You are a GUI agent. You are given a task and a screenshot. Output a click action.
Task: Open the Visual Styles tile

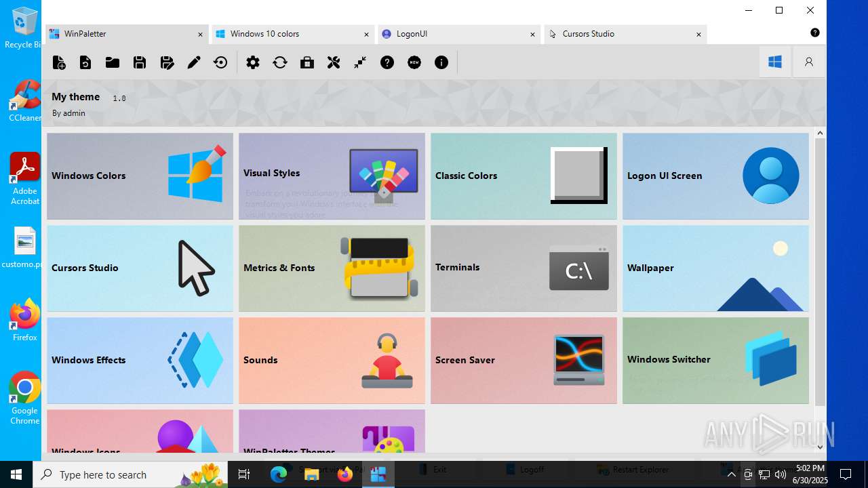[332, 176]
